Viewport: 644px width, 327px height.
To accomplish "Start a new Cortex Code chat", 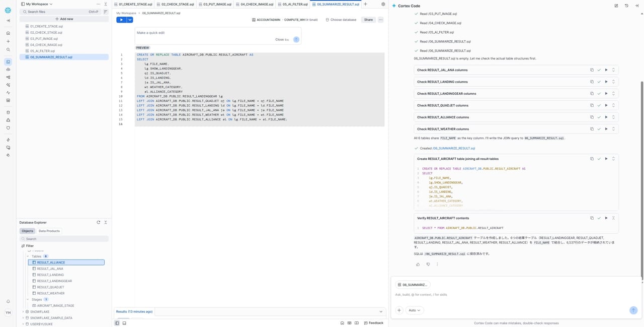I will tap(616, 6).
